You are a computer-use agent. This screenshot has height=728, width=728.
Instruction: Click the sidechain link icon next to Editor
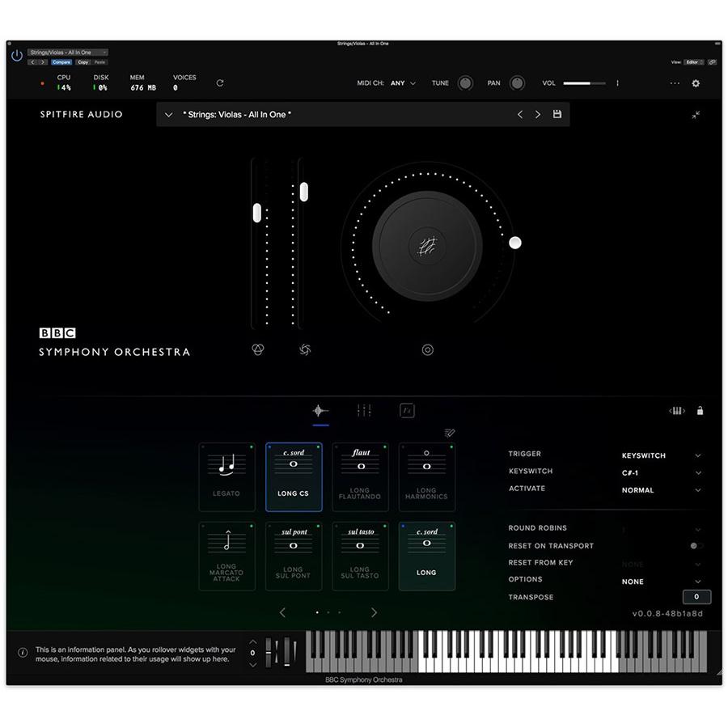tap(712, 62)
